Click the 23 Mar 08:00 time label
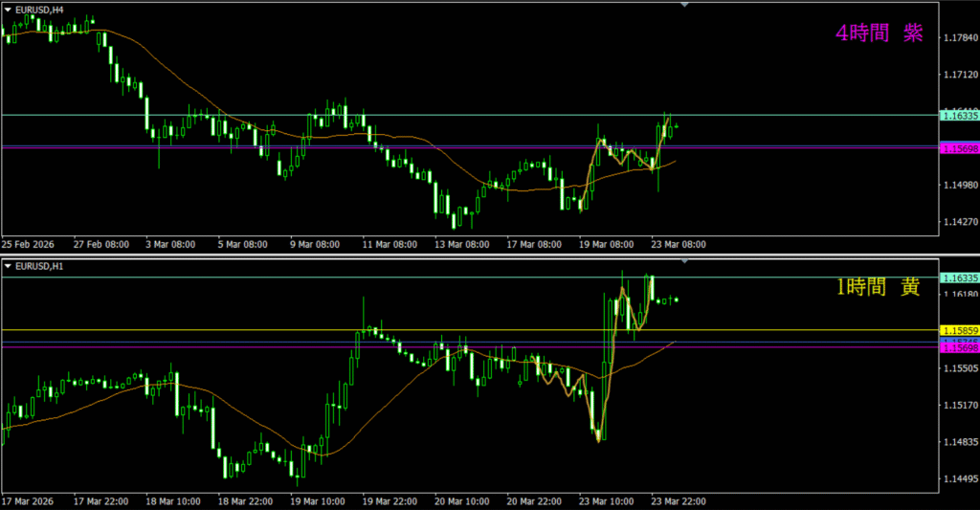 (x=678, y=244)
